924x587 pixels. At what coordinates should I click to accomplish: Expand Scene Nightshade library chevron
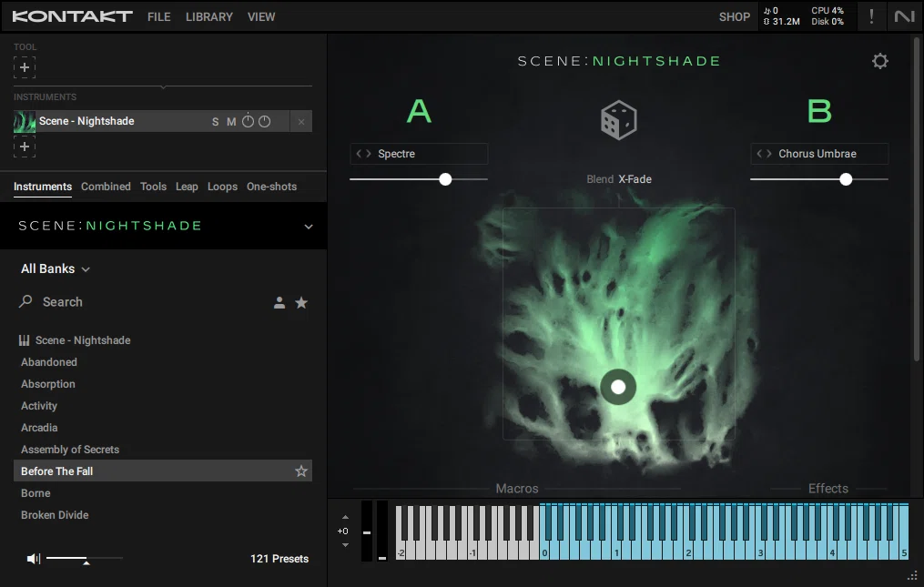point(309,227)
